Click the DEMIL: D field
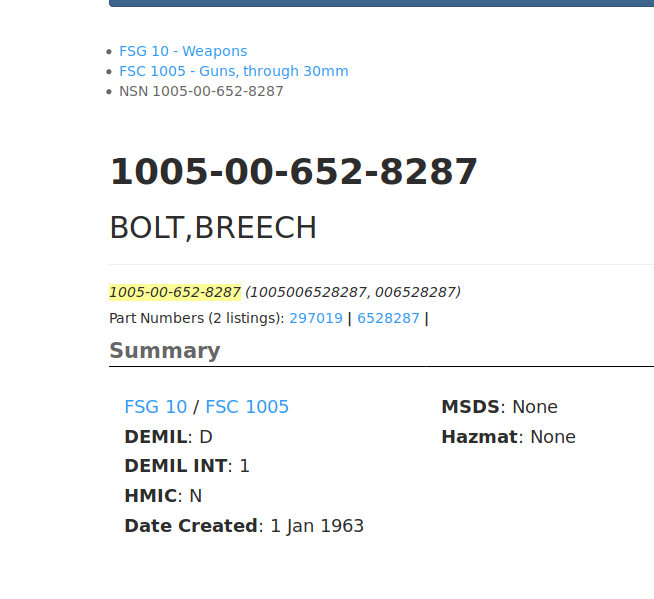This screenshot has height=599, width=654. (168, 437)
